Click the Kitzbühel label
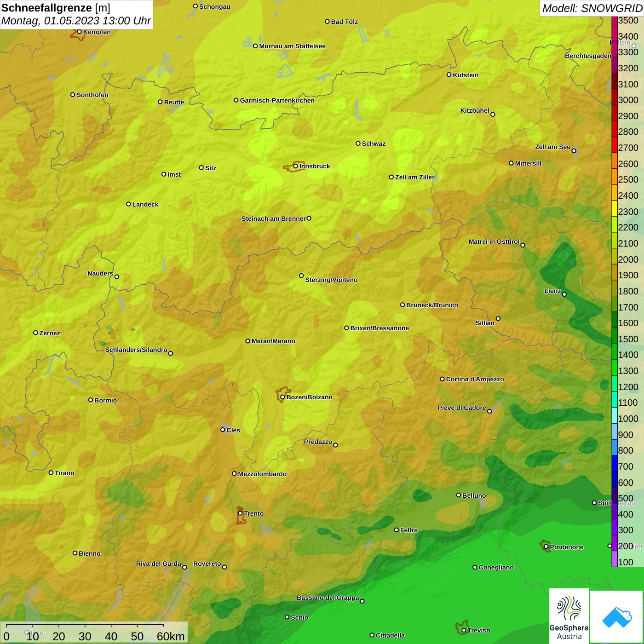The height and width of the screenshot is (644, 644). tap(475, 110)
